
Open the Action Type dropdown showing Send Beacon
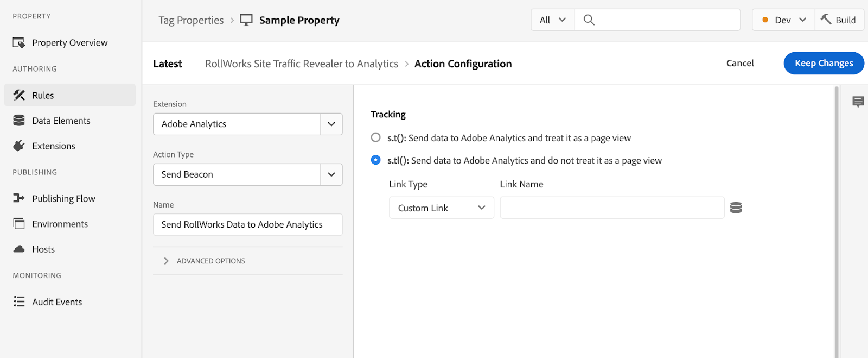(248, 174)
